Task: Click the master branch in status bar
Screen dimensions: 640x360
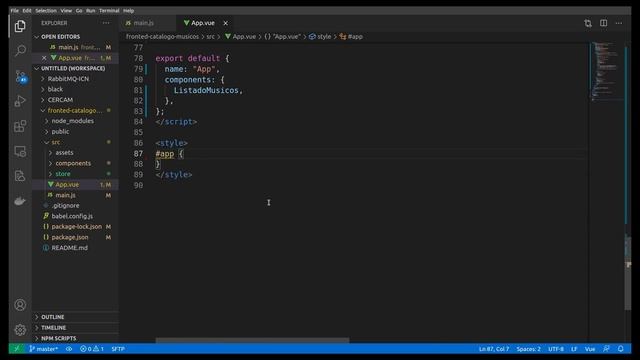Action: click(44, 349)
